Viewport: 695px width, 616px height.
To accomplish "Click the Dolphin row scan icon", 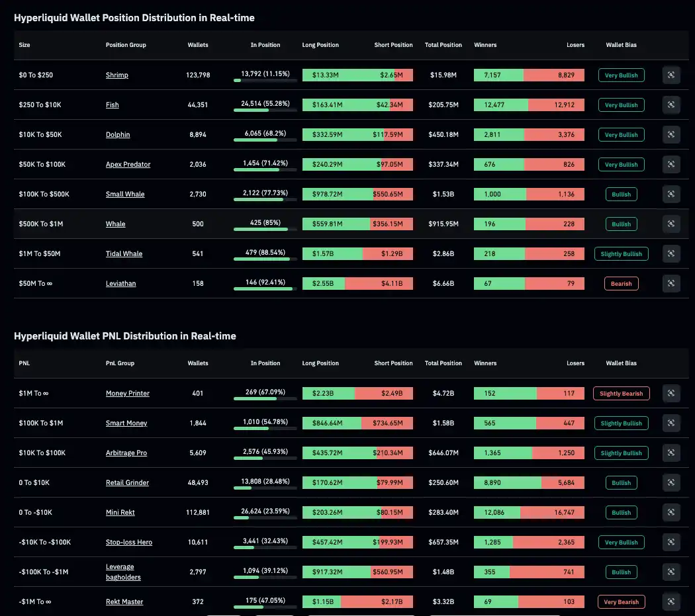I will [x=671, y=135].
